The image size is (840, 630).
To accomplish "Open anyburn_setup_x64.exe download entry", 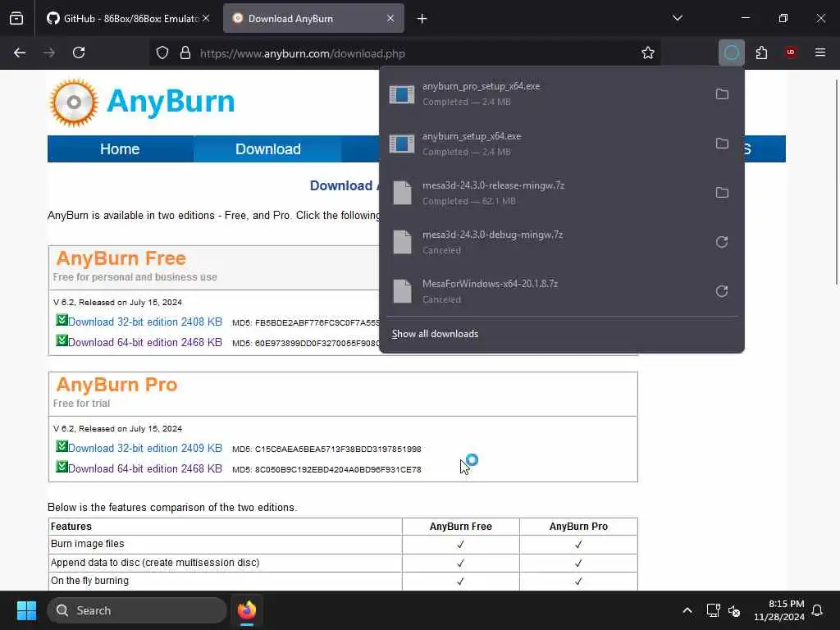I will 545,144.
